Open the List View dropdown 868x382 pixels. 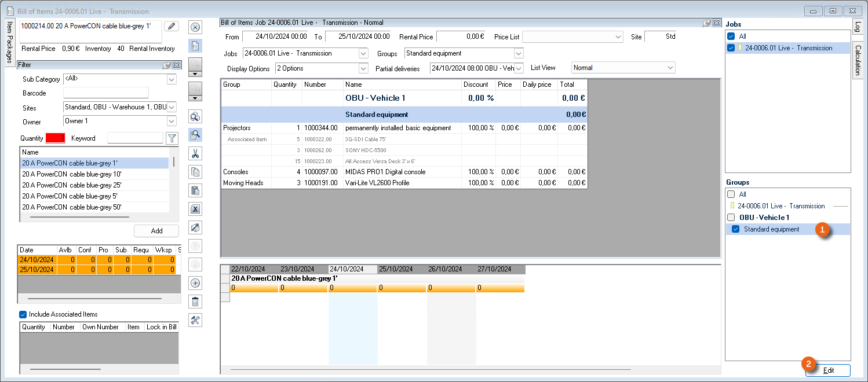pyautogui.click(x=670, y=68)
